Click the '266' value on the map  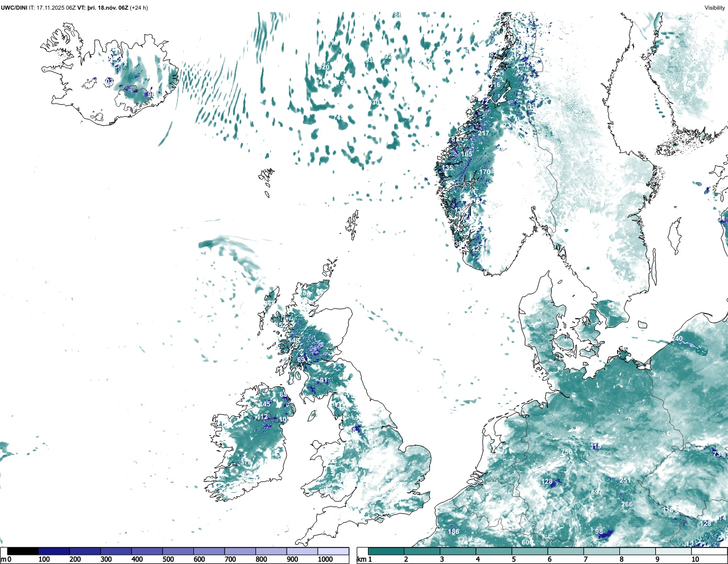point(627,505)
